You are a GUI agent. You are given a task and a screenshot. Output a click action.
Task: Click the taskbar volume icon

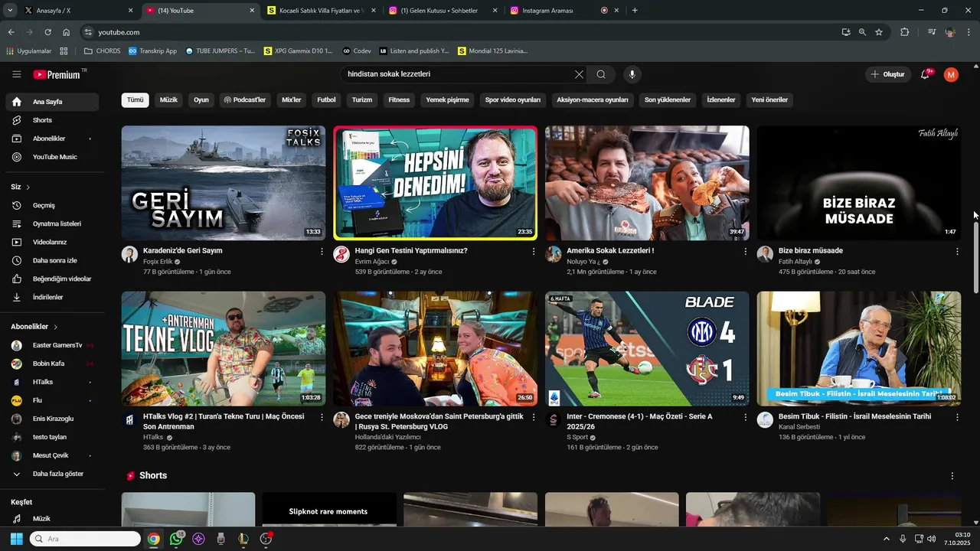[x=931, y=539]
